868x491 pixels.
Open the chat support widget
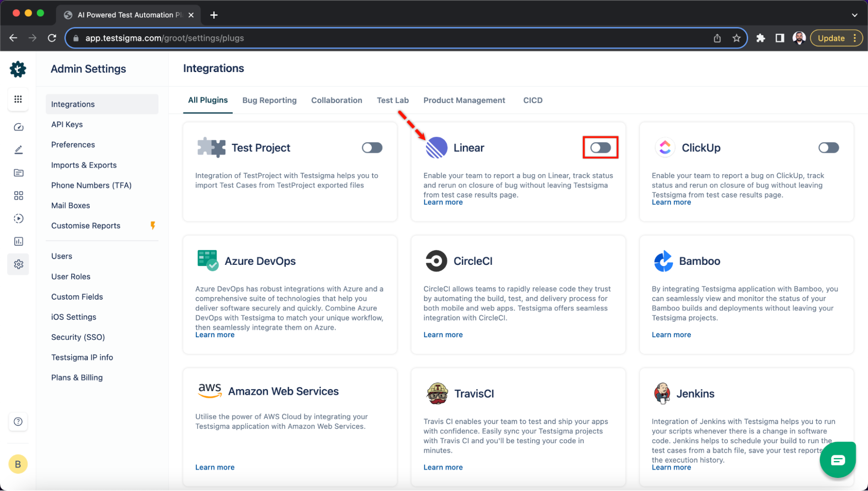tap(838, 460)
